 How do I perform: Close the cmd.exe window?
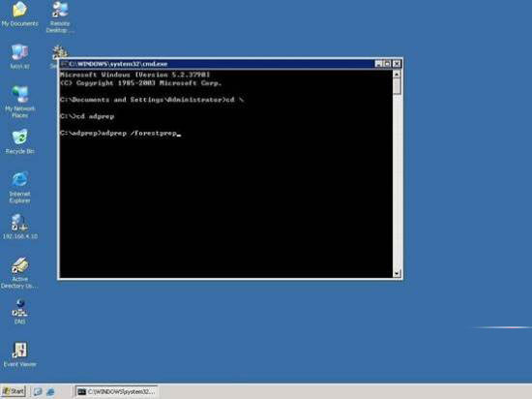[397, 64]
